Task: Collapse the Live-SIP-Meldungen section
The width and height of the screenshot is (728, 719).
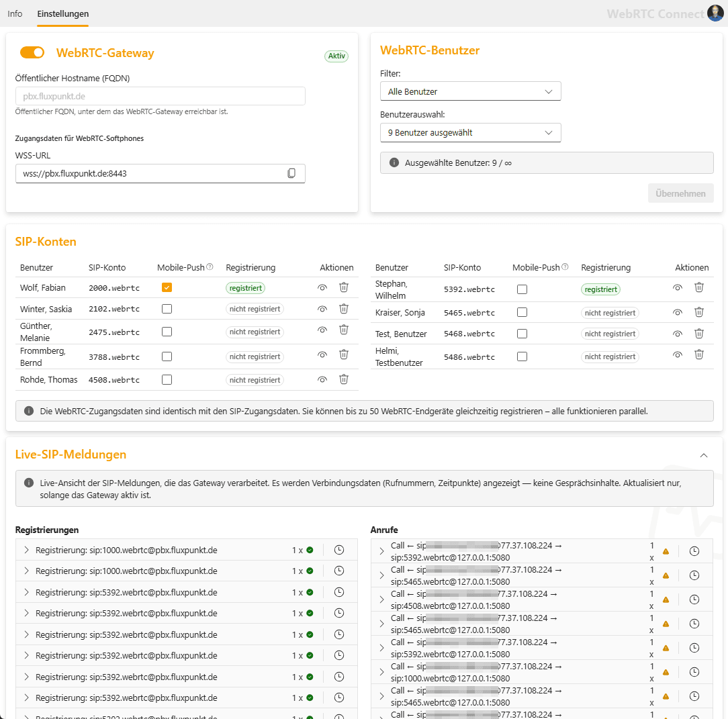Action: (x=703, y=455)
